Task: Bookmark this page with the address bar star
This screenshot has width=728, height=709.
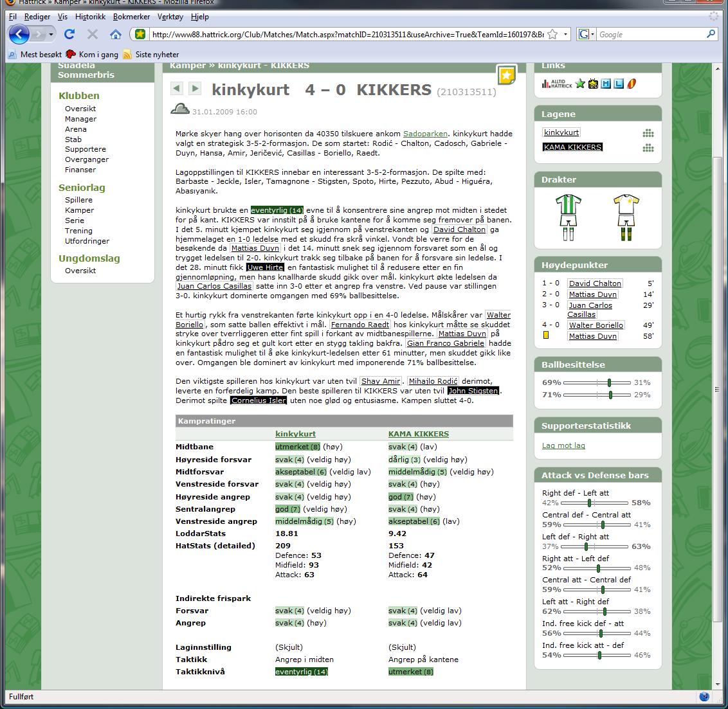Action: pos(552,34)
